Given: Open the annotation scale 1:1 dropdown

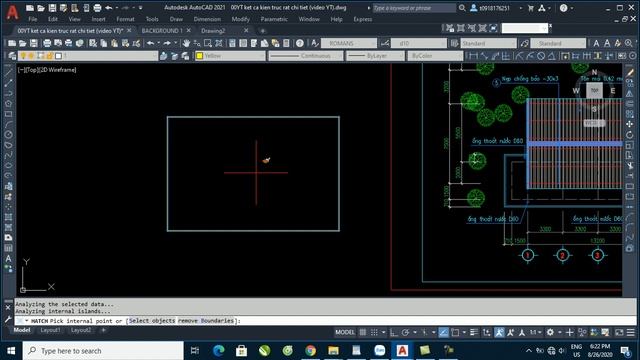Looking at the screenshot, I should [535, 332].
